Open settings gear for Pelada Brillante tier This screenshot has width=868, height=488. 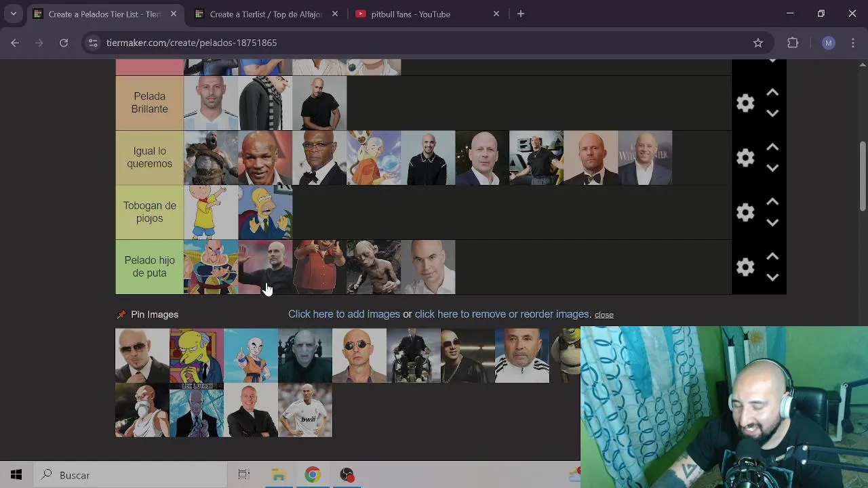(x=745, y=103)
